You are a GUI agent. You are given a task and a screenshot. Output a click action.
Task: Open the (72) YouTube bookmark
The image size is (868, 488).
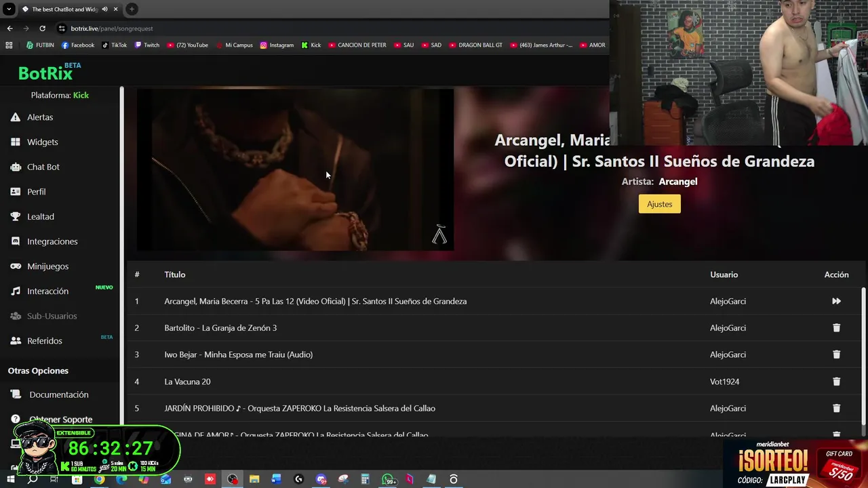(187, 45)
